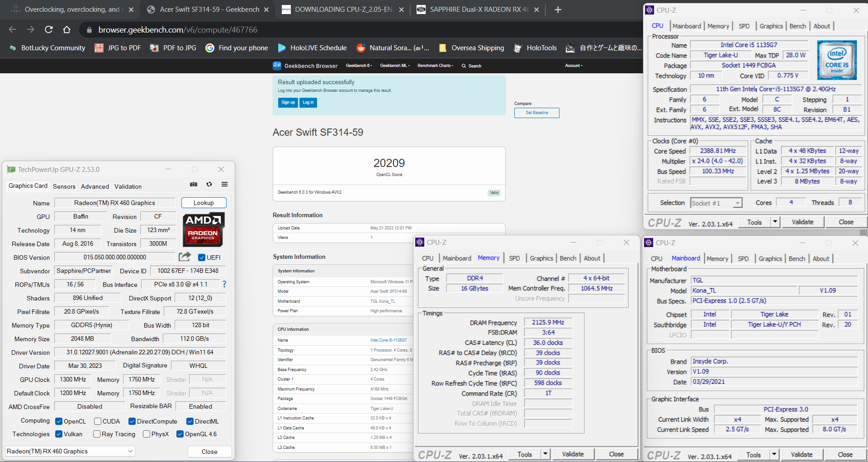This screenshot has width=868, height=462.
Task: Open Graphics tab in Memory CPU-Z window
Action: click(x=541, y=258)
